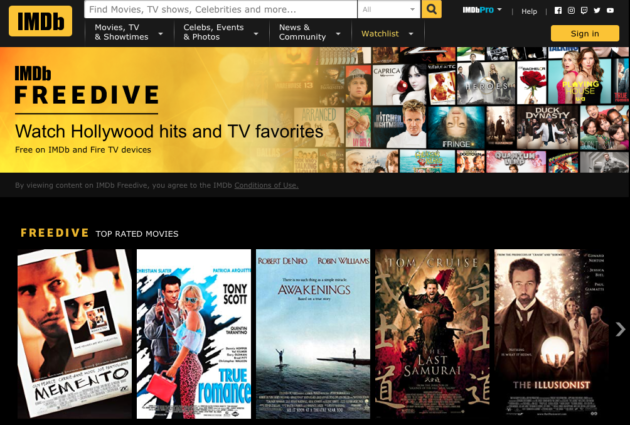Click the Top Rated Movies heading

tap(137, 234)
